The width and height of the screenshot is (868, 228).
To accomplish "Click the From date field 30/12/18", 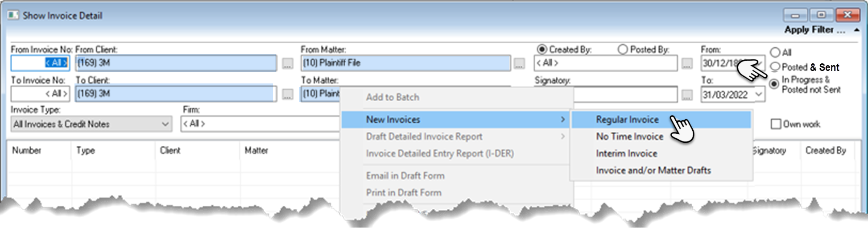I will pyautogui.click(x=733, y=63).
